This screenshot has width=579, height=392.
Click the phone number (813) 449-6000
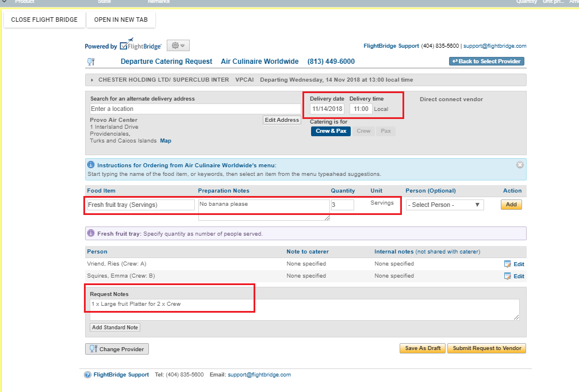pos(331,62)
